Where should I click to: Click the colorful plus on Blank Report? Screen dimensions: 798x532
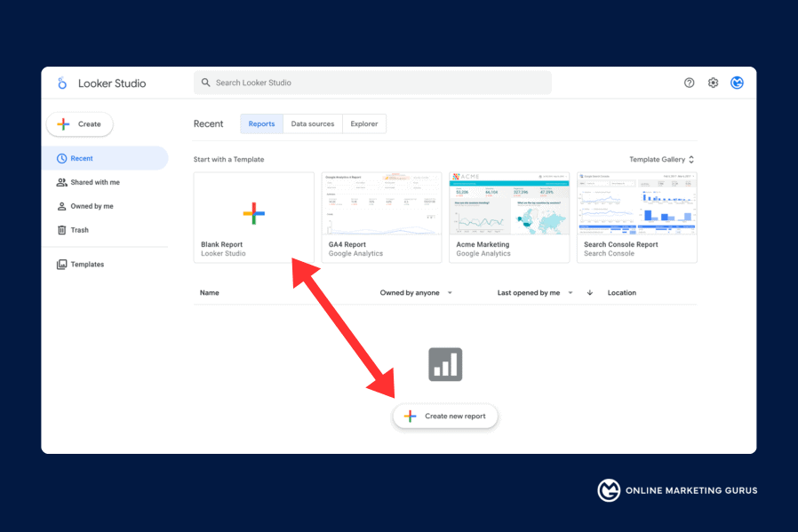[x=253, y=213]
